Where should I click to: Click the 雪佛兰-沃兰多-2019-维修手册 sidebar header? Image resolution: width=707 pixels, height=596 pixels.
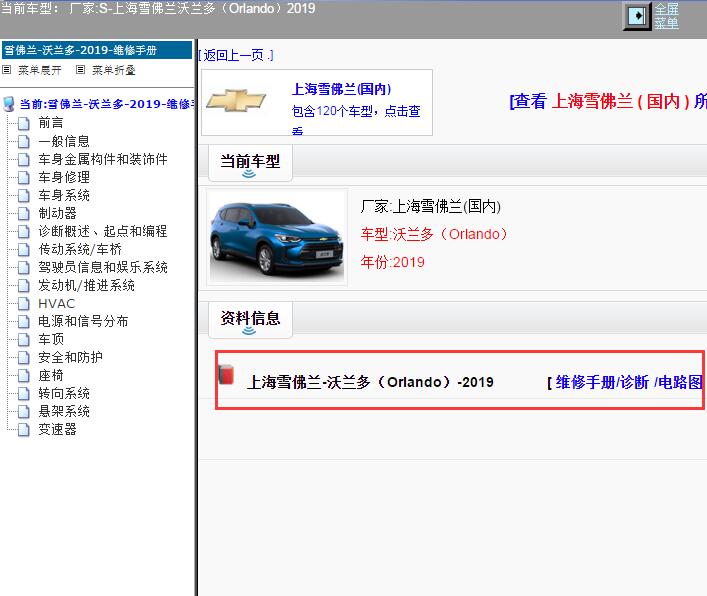[97, 50]
